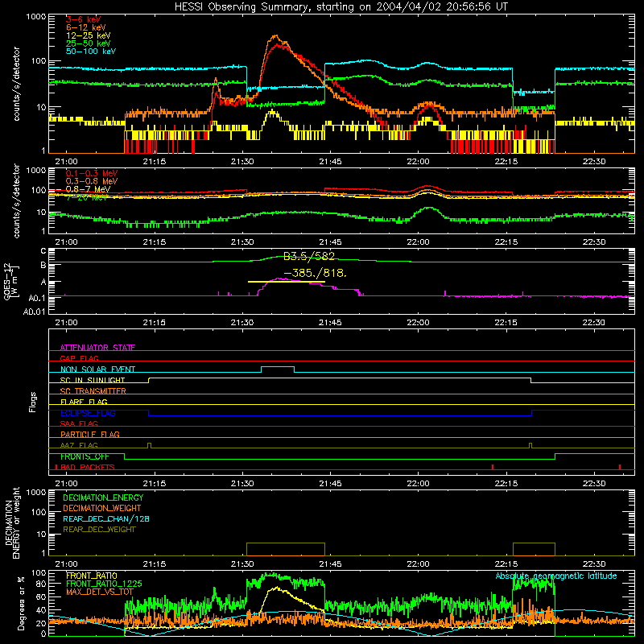The width and height of the screenshot is (644, 644).
Task: Click the REAR_DEC_CHAN/128 legend label
Action: tap(106, 519)
